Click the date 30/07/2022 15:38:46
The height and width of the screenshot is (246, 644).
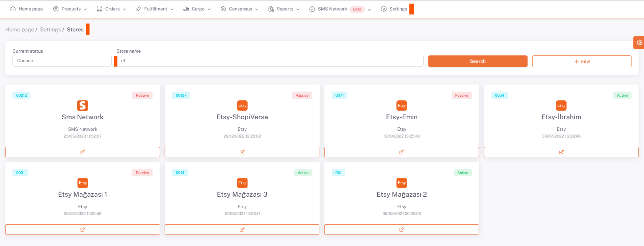pyautogui.click(x=561, y=136)
